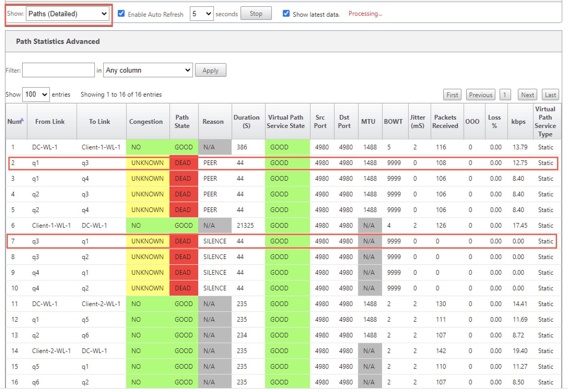Click Client-2-WL-1 To Link in row 11
Viewport: 568px width, 392px height.
101,304
